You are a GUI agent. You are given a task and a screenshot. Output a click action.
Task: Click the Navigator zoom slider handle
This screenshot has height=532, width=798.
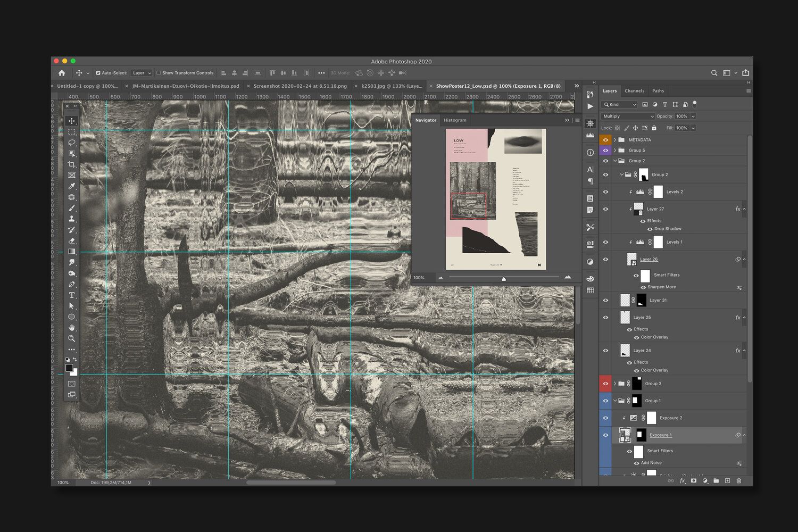pos(503,278)
